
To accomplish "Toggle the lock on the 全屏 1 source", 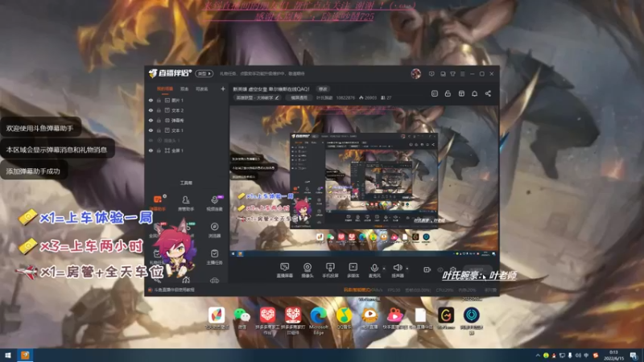I will coord(159,150).
